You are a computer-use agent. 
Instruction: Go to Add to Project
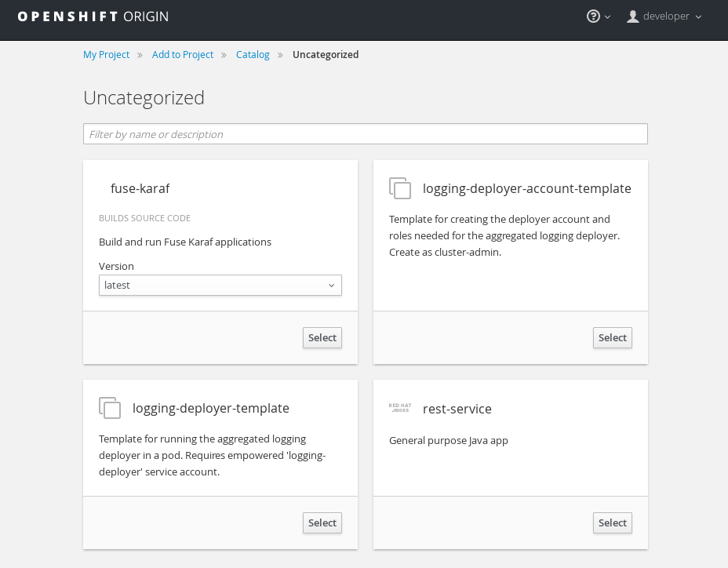coord(183,54)
